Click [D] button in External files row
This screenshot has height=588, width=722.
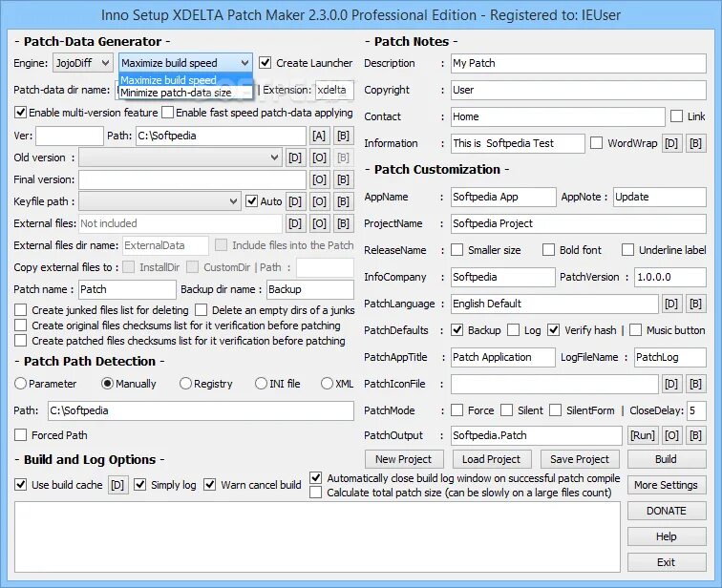pos(295,223)
